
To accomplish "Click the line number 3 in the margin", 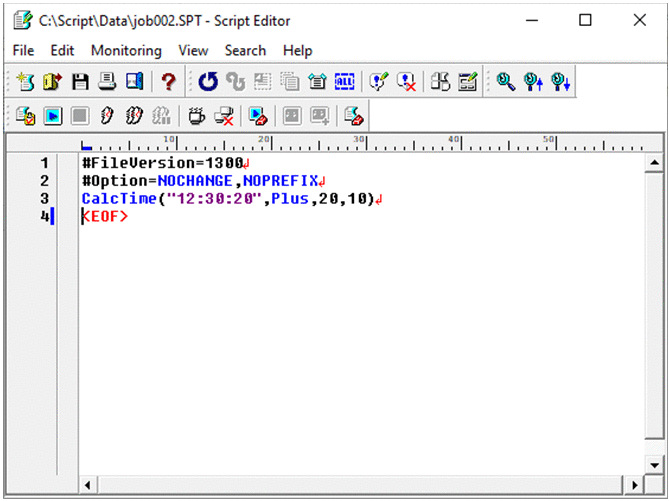I will tap(44, 199).
